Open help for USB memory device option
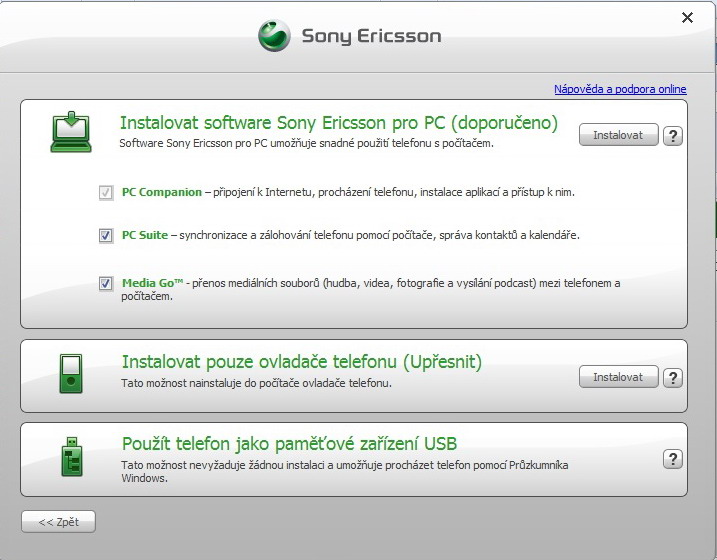717x560 pixels. click(x=673, y=459)
